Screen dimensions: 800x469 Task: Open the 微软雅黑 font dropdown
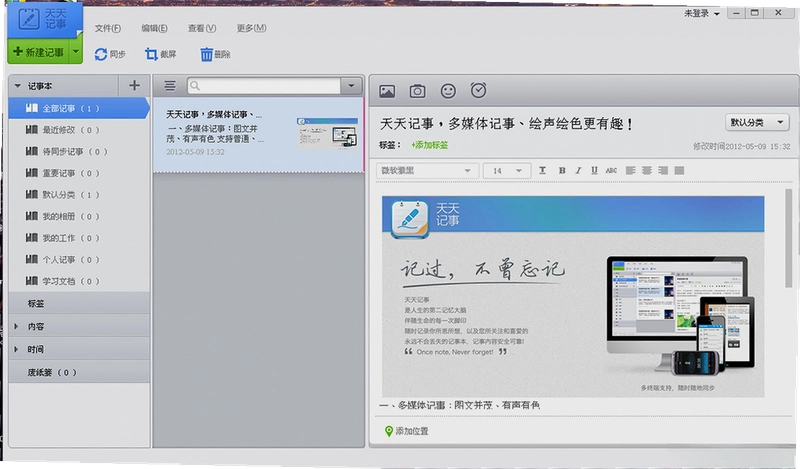[428, 170]
